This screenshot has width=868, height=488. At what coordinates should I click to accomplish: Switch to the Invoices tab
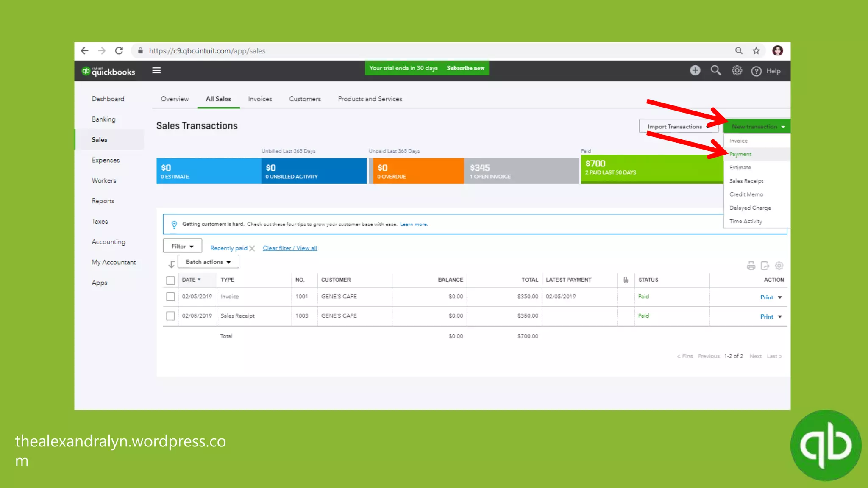tap(260, 99)
